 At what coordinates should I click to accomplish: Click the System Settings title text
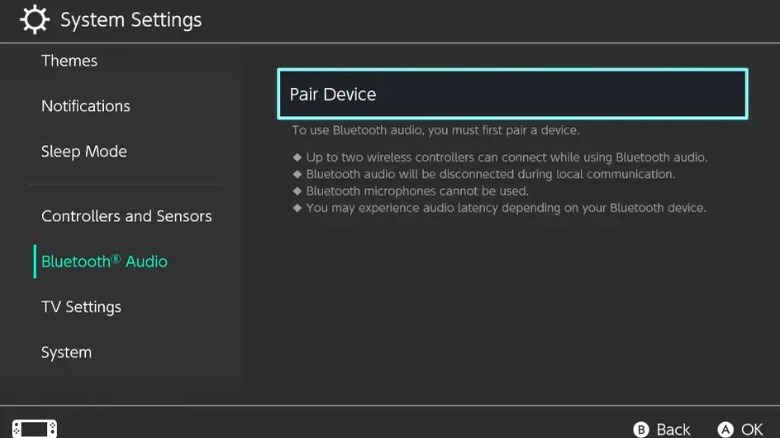tap(131, 20)
